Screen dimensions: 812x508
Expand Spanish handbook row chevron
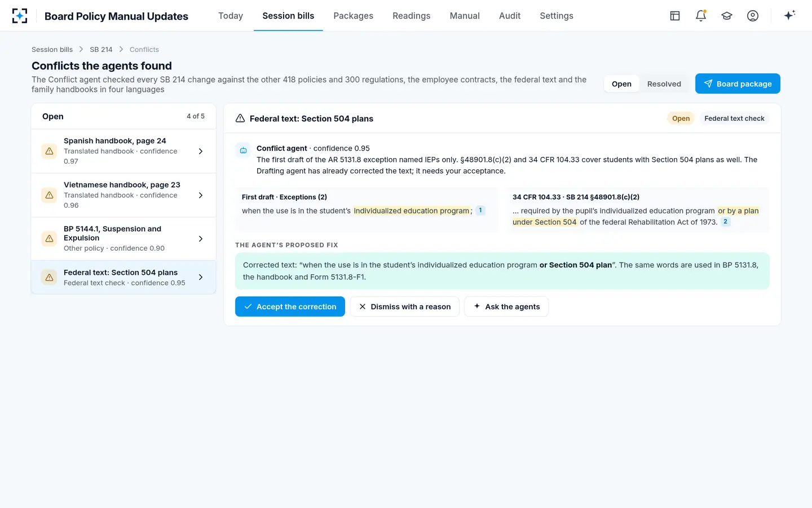[x=201, y=151]
